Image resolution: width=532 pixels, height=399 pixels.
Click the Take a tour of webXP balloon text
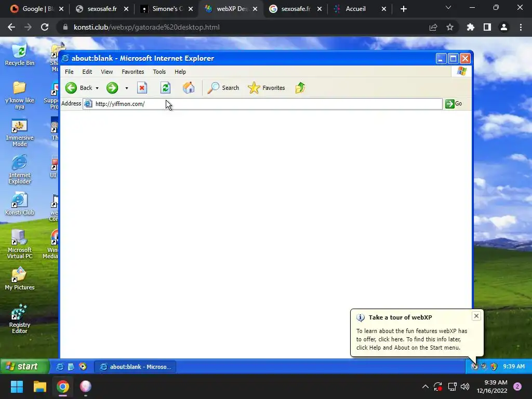401,317
